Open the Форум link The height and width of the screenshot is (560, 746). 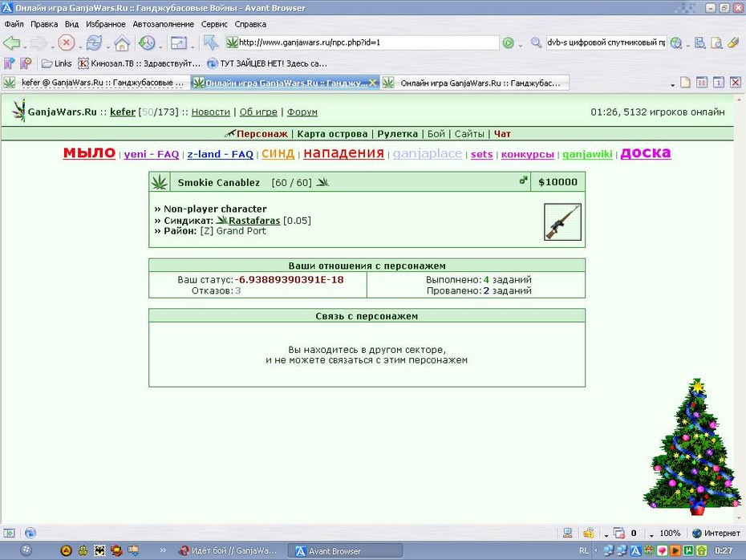[302, 112]
